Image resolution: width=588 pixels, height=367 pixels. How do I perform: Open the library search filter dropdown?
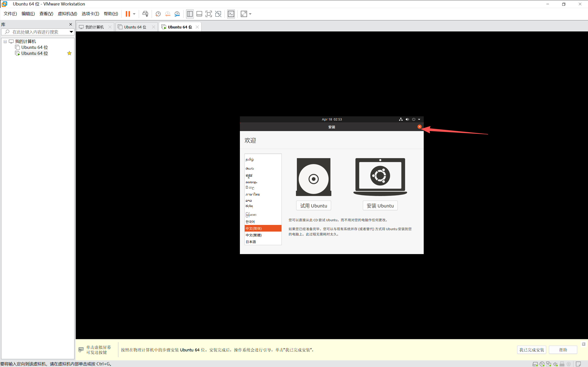[71, 32]
